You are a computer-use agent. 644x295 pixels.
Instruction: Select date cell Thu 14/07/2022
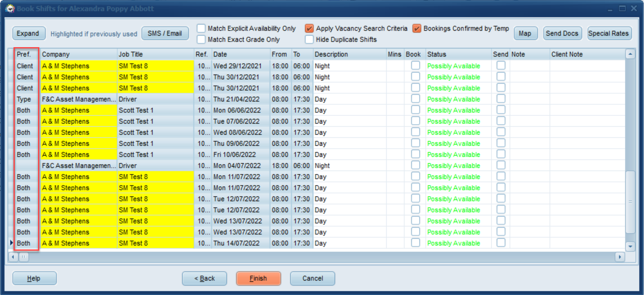point(241,243)
